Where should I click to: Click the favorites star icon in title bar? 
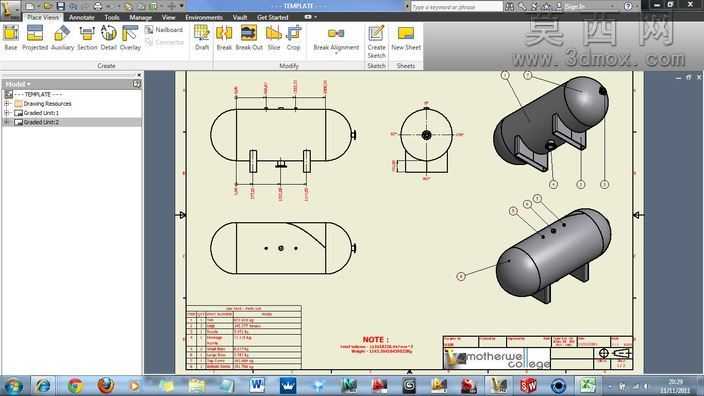click(546, 6)
